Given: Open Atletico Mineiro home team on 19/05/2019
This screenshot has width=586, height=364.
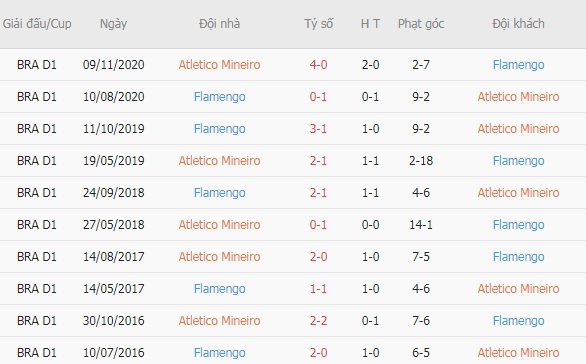Looking at the screenshot, I should (x=219, y=161).
